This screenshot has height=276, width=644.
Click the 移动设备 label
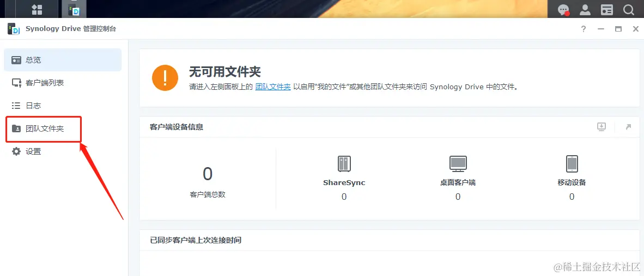click(x=572, y=183)
